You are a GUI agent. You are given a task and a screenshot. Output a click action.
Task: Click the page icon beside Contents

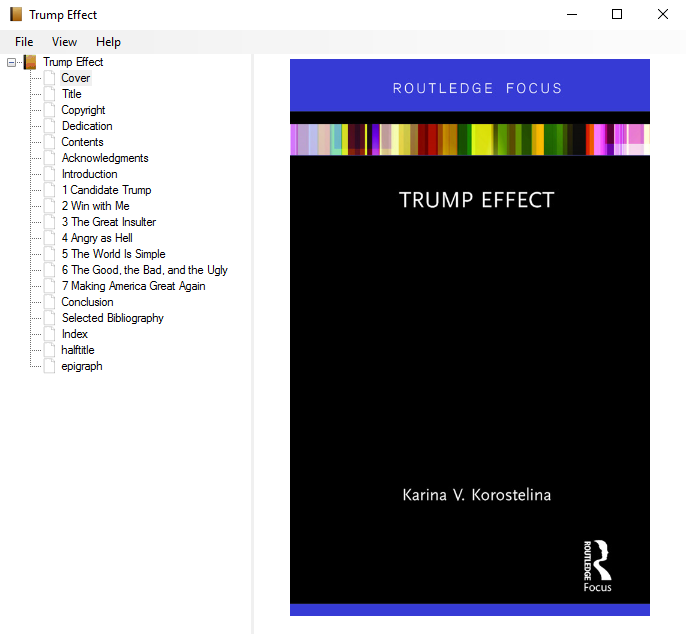pos(49,142)
